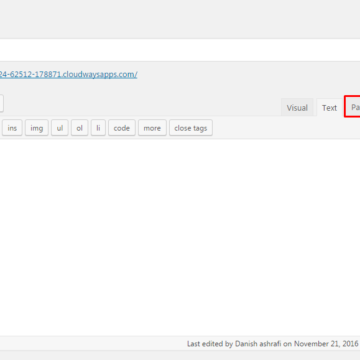The image size is (360, 360).
Task: Click the title input field
Action: [180, 50]
